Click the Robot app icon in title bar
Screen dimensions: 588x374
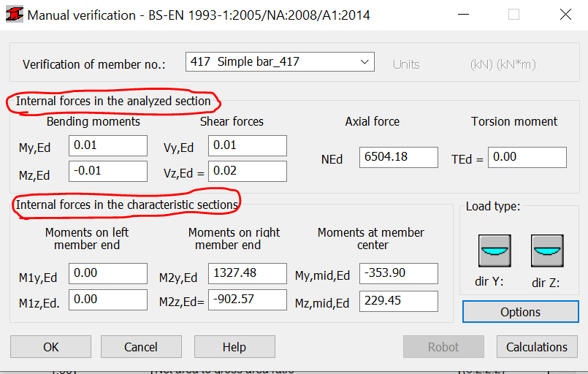pyautogui.click(x=14, y=15)
